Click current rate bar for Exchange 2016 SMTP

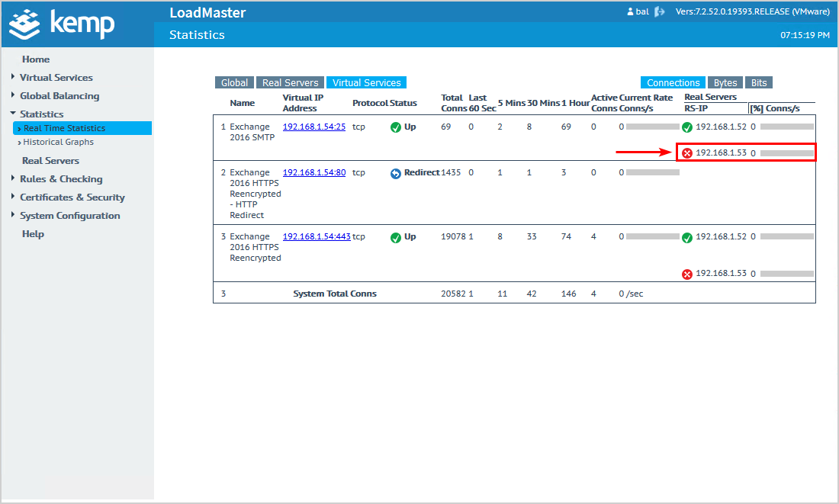(653, 127)
